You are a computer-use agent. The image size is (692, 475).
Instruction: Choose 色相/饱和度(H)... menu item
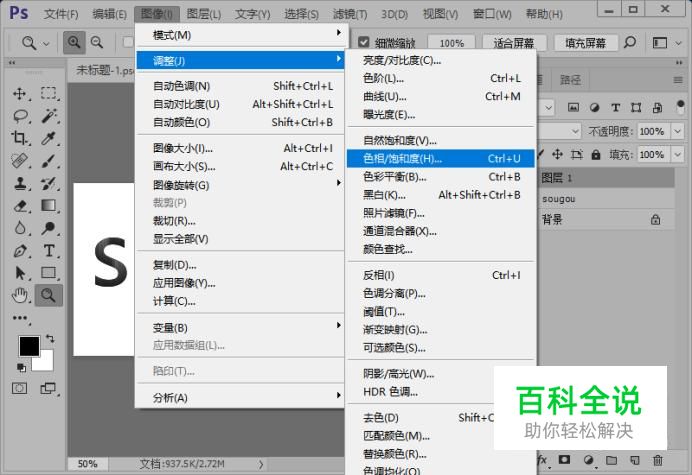click(440, 158)
